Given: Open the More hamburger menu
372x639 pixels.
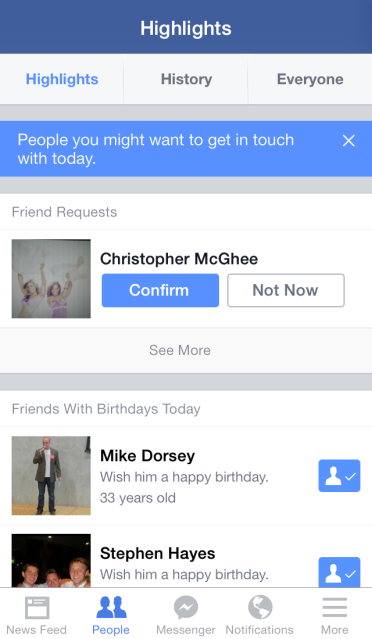Looking at the screenshot, I should pyautogui.click(x=335, y=608).
